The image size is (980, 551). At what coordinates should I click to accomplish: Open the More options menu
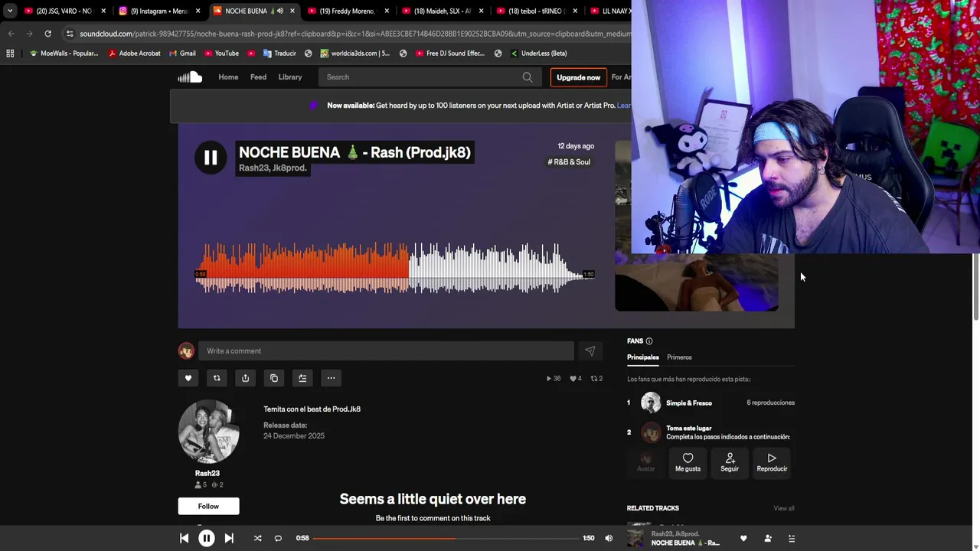click(x=331, y=378)
